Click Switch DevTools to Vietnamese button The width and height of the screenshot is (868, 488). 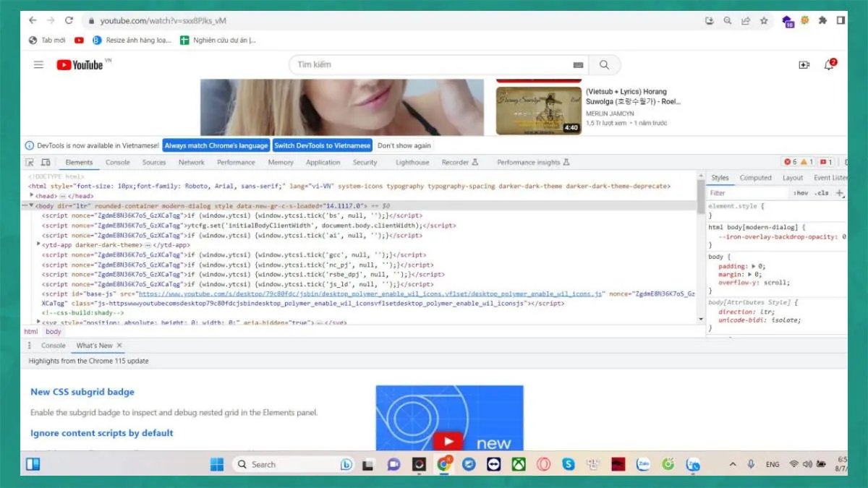pos(322,145)
